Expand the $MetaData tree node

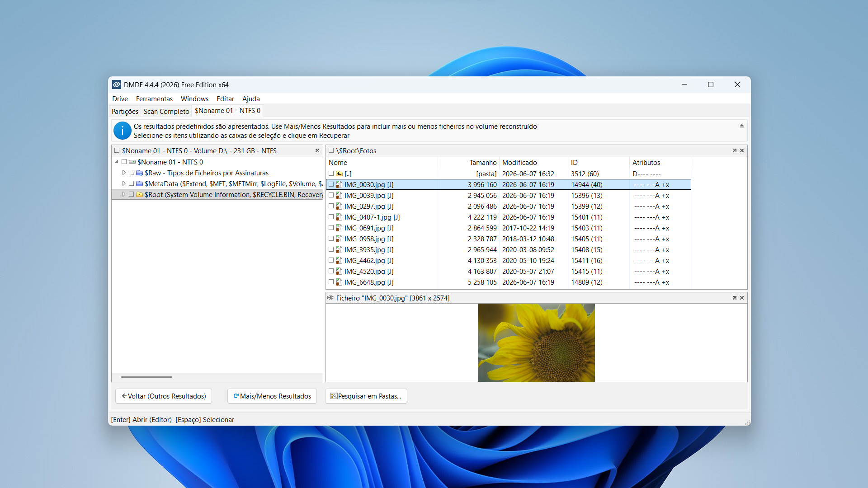124,183
